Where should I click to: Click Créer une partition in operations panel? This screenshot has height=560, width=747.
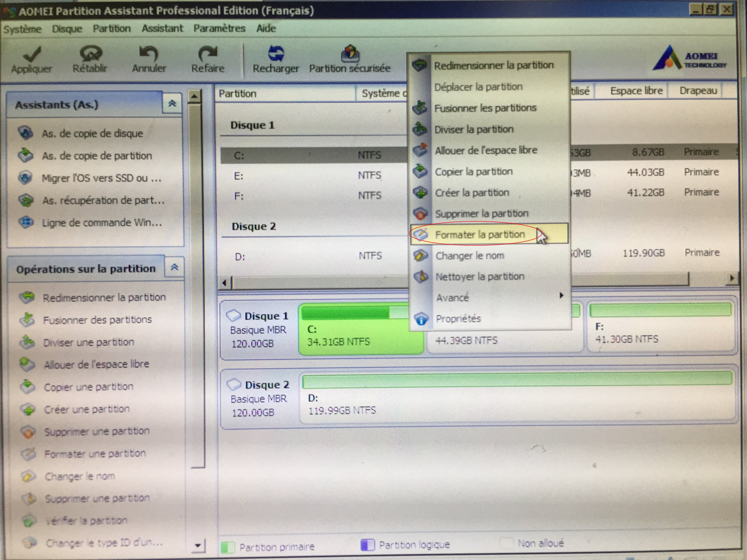point(87,409)
